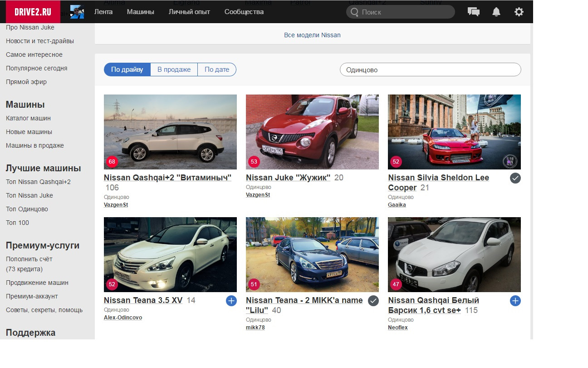Toggle subscribed checkmark for Teana Lilu
Viewport: 588px width, 368px height.
pos(373,301)
